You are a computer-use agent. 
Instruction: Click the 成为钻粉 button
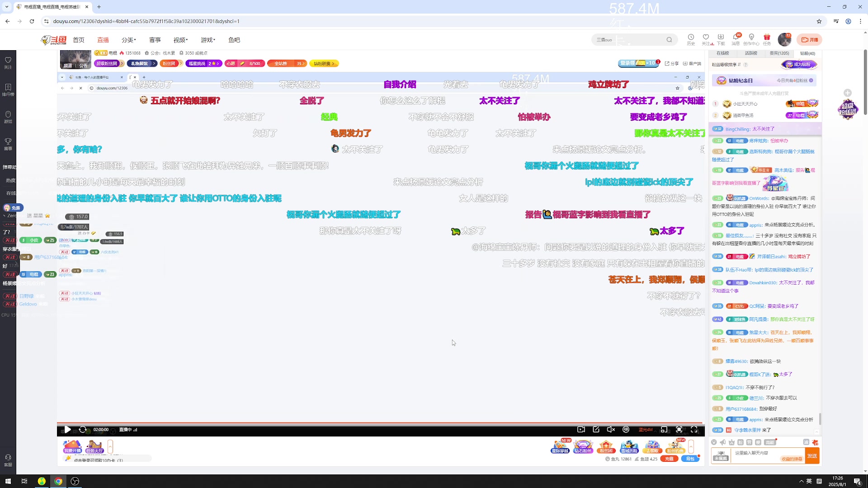coord(799,65)
